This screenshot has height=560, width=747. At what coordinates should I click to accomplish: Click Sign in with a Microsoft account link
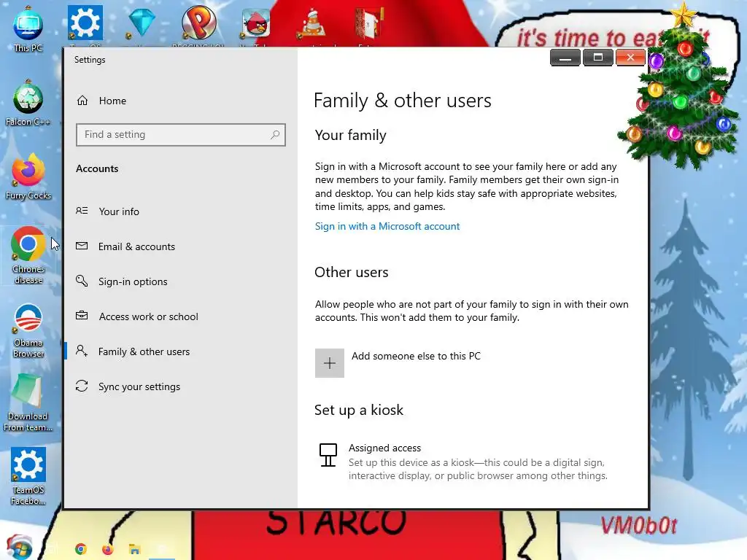pos(387,226)
